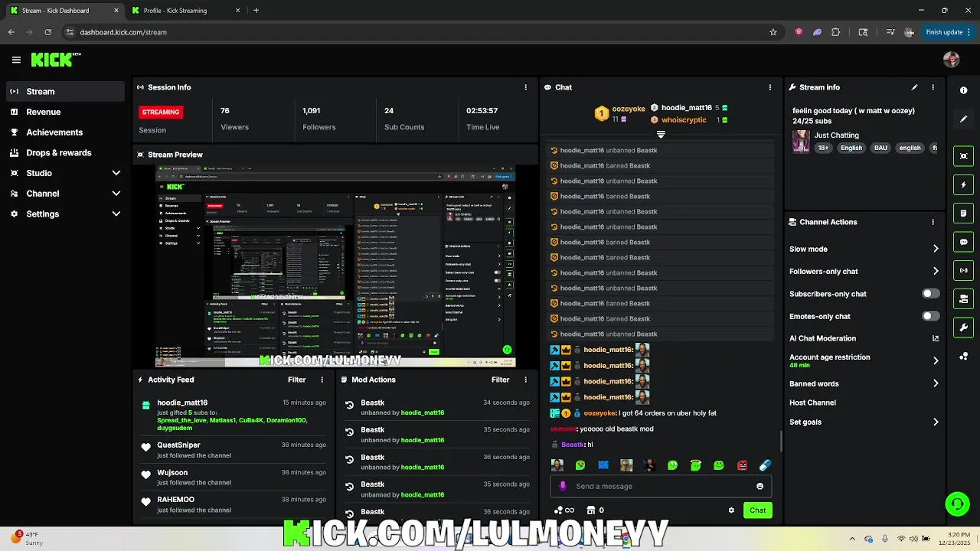The width and height of the screenshot is (980, 551).
Task: Open Account age restriction options arrow
Action: click(936, 360)
